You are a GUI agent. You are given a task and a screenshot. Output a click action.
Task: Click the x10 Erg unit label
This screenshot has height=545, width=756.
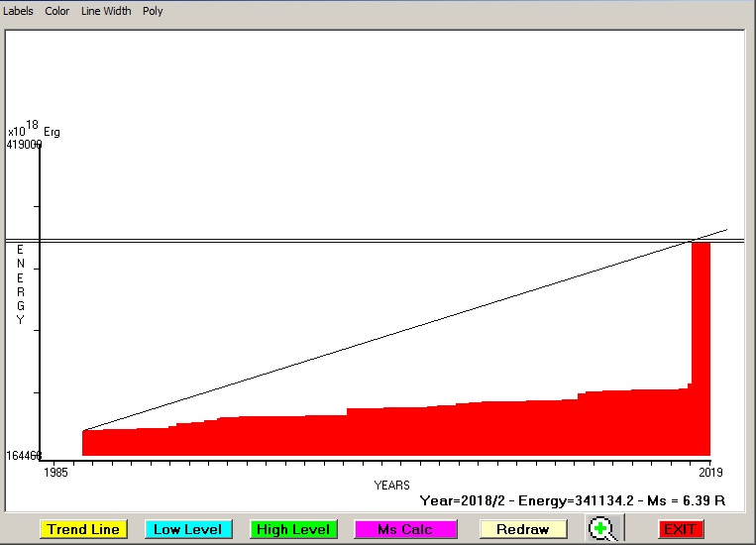(x=33, y=130)
